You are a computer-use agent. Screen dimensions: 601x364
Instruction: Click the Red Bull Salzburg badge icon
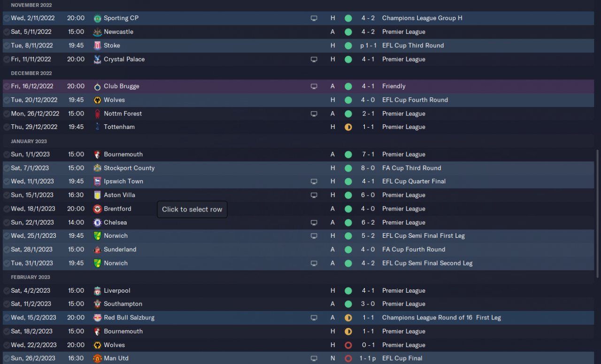click(97, 318)
